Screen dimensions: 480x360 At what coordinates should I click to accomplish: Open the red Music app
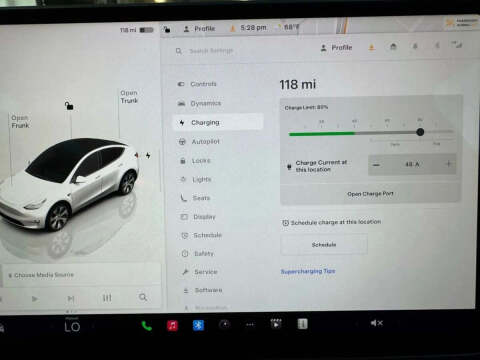pyautogui.click(x=172, y=325)
